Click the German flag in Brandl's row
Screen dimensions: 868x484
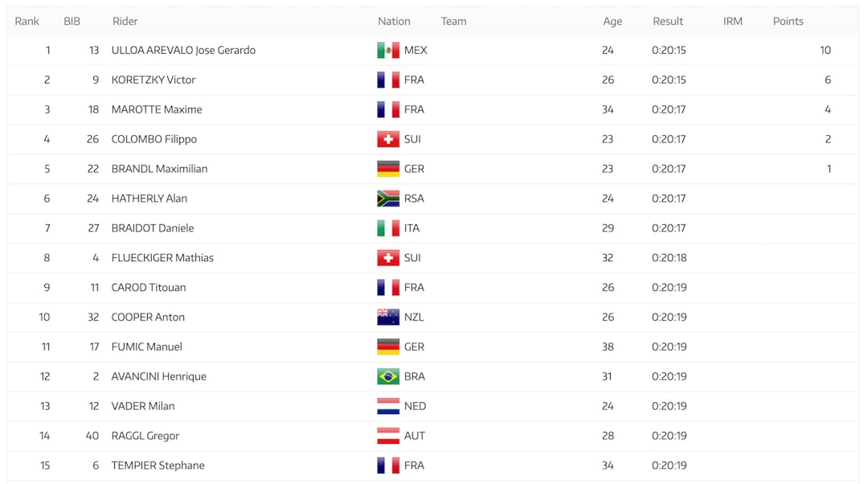[388, 169]
